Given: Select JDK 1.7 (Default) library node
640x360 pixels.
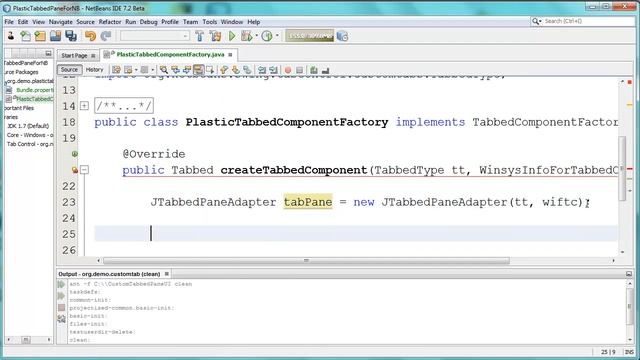Looking at the screenshot, I should pyautogui.click(x=28, y=126).
